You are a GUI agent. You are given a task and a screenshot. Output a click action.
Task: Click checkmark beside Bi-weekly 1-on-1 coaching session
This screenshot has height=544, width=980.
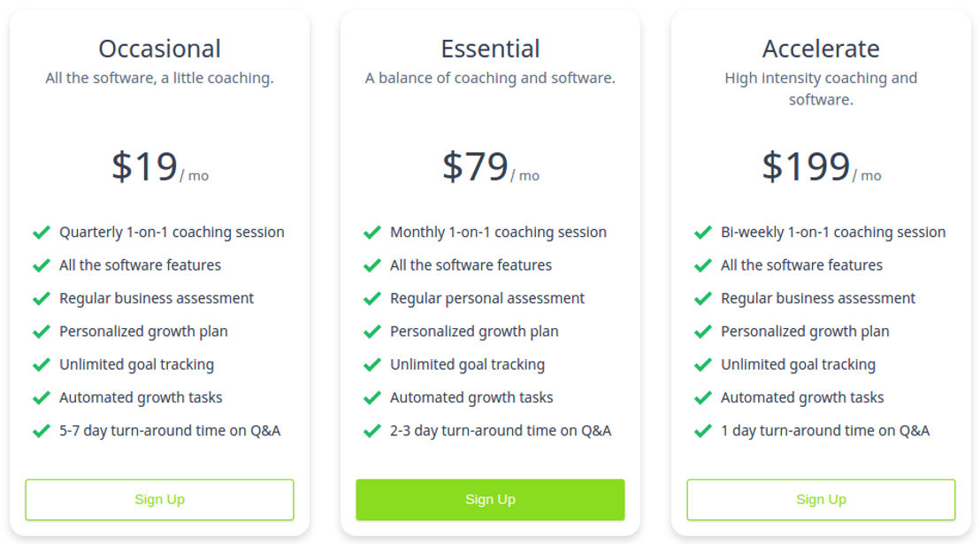tap(702, 233)
